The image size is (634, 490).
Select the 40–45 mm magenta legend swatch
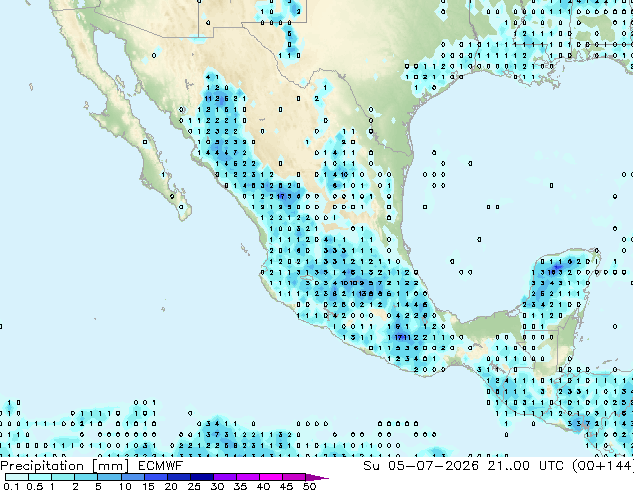(x=271, y=477)
